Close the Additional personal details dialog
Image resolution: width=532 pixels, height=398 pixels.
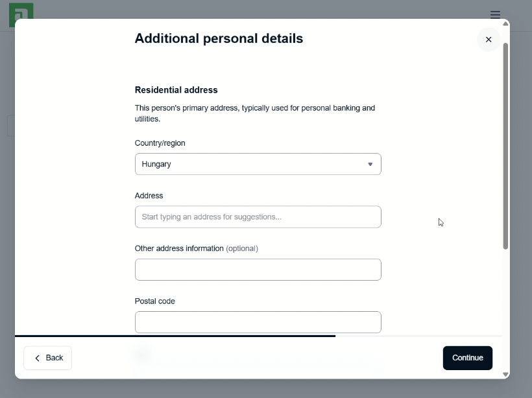(x=489, y=40)
